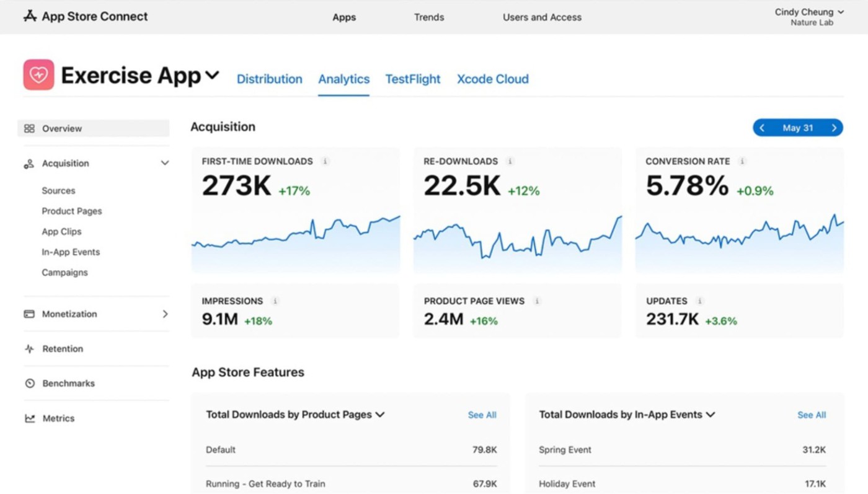Click the Monetization card icon
868x494 pixels.
[29, 314]
